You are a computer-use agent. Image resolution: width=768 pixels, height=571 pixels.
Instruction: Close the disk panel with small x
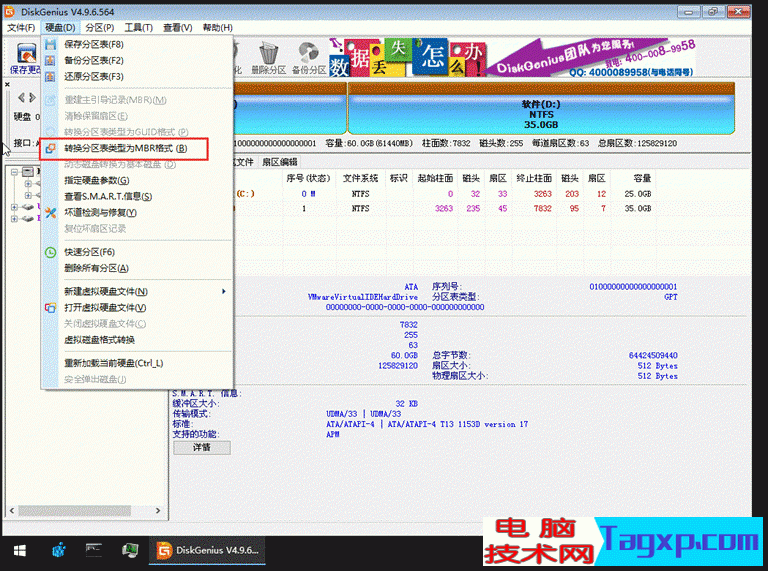click(7, 84)
